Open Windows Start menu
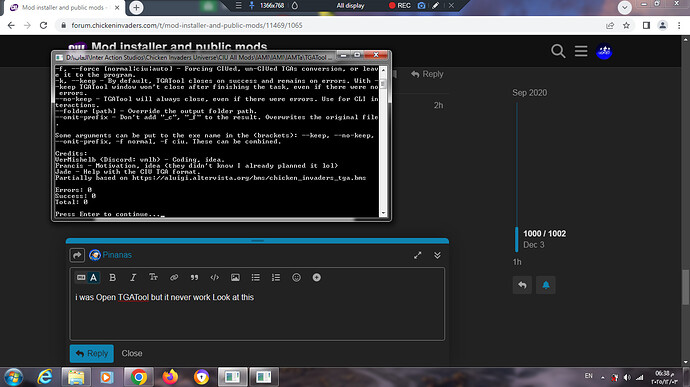The image size is (690, 387). 13,377
